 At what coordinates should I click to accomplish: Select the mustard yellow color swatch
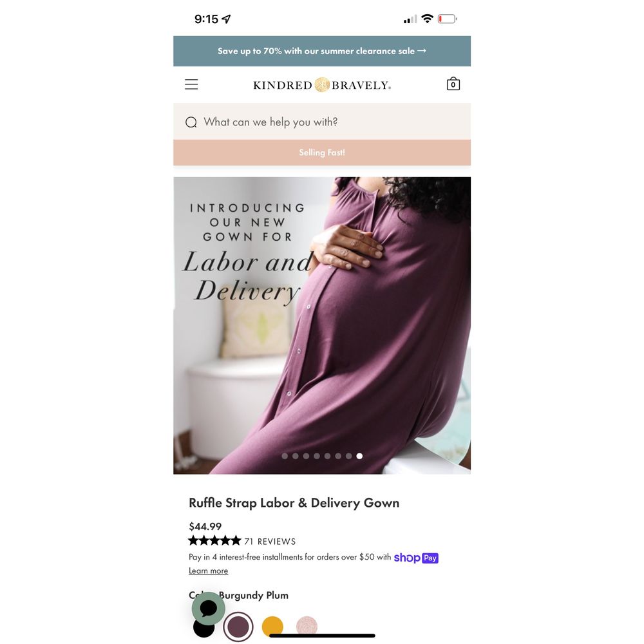272,625
